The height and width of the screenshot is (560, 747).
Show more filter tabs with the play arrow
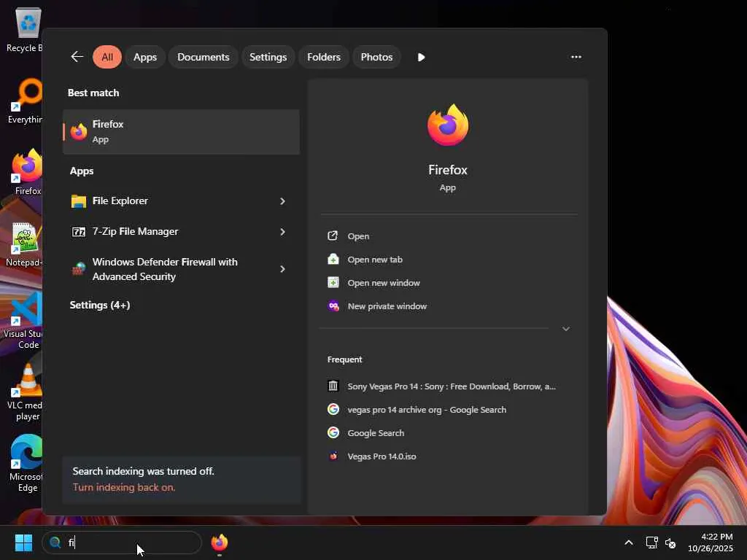pyautogui.click(x=421, y=57)
